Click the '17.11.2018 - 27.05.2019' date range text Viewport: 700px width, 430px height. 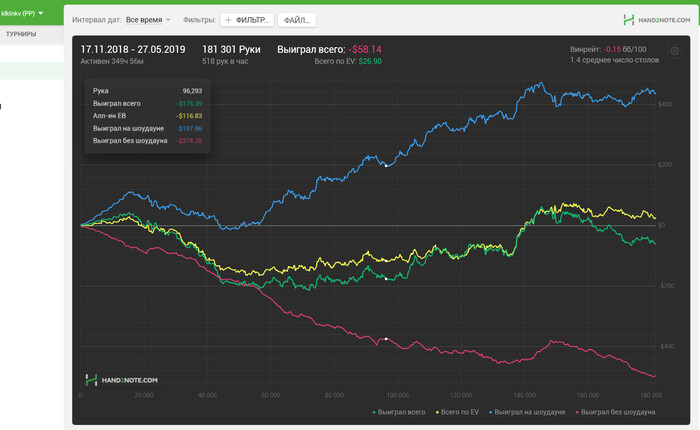[133, 50]
